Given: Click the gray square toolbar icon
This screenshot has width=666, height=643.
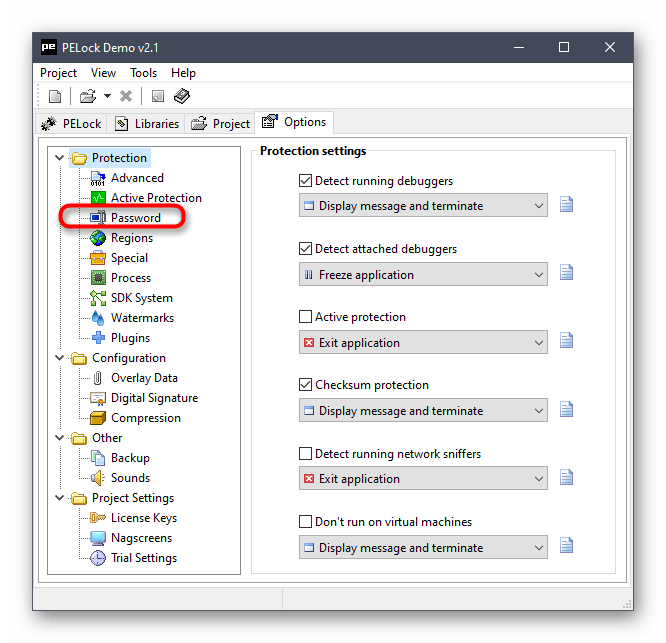Looking at the screenshot, I should click(158, 96).
